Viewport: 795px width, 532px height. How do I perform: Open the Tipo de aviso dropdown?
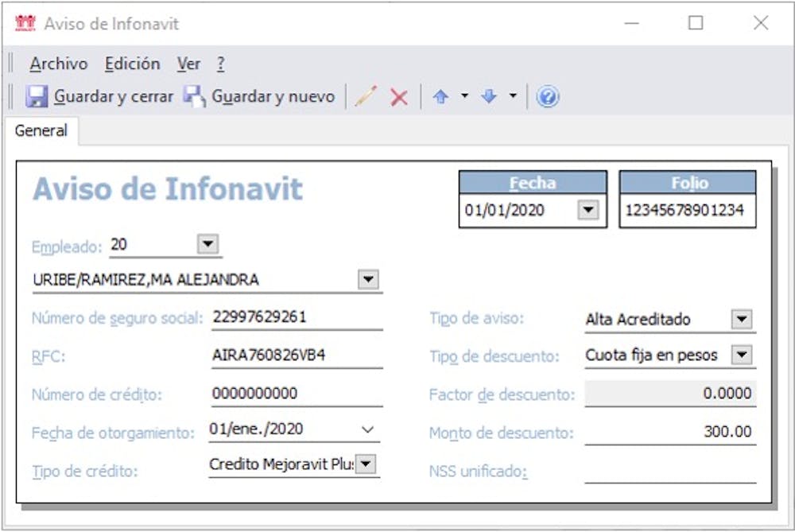[x=742, y=320]
